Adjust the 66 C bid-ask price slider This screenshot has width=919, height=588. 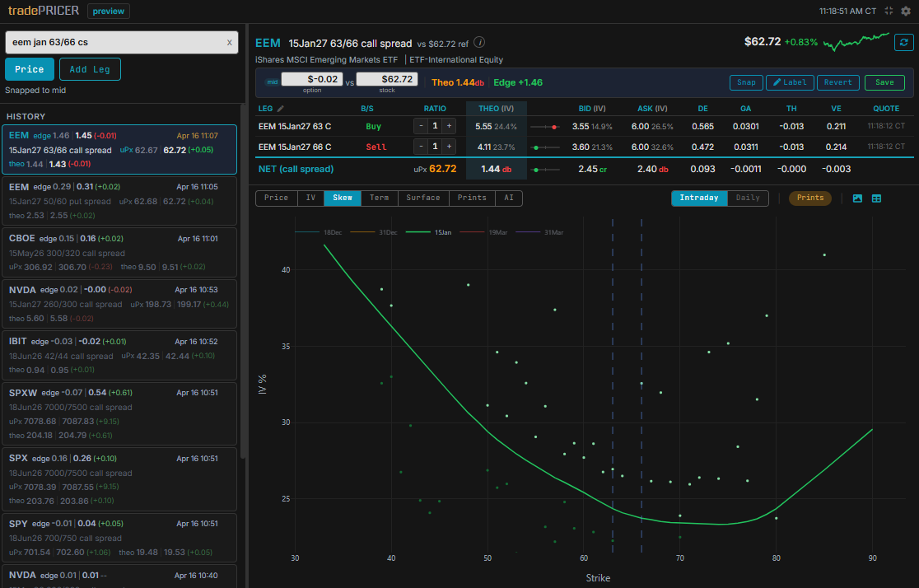tap(544, 147)
